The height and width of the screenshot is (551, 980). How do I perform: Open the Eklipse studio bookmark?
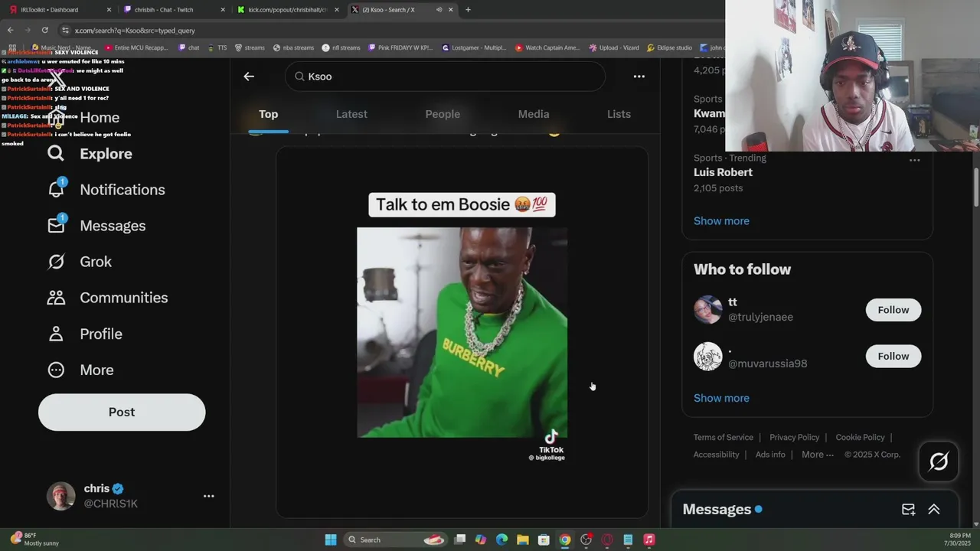click(x=669, y=47)
